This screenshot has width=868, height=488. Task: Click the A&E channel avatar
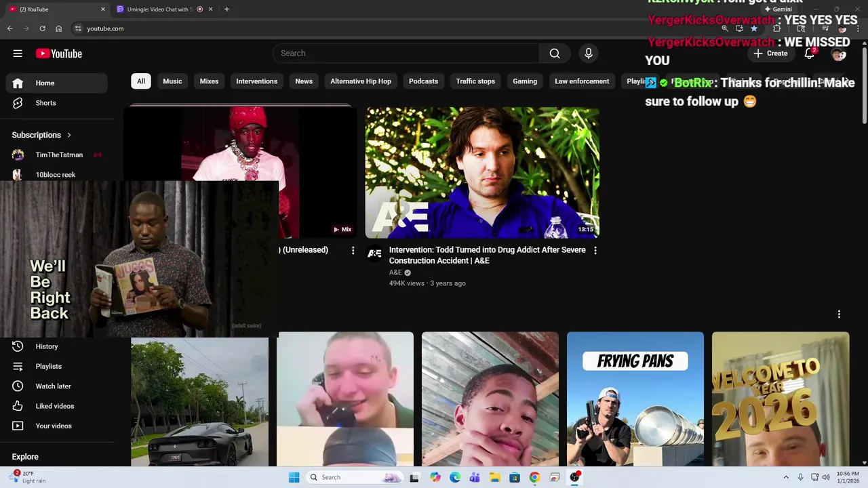point(374,253)
